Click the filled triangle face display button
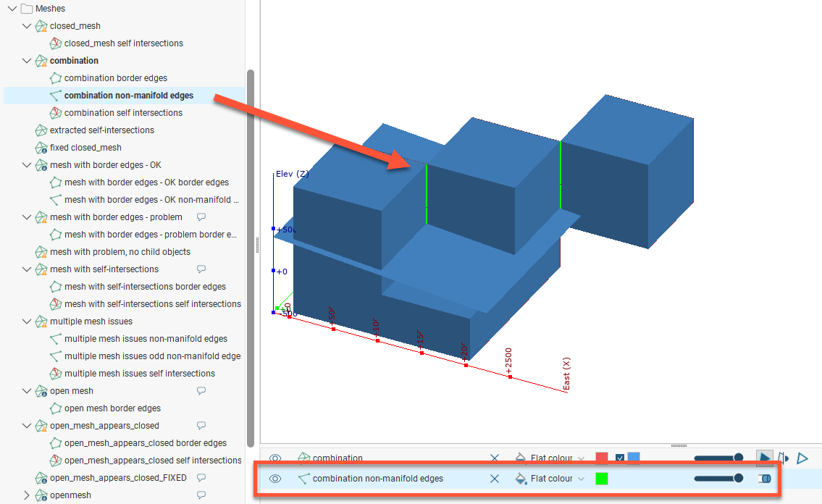 (764, 458)
